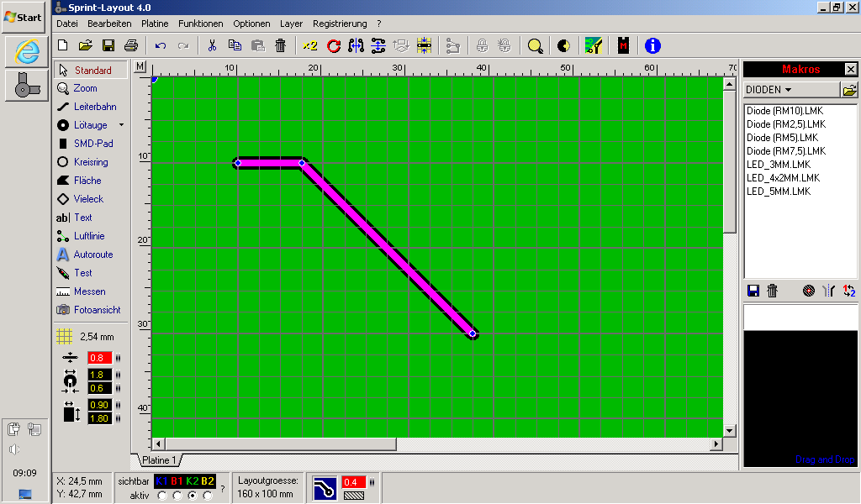Copy the selected elements

click(235, 45)
